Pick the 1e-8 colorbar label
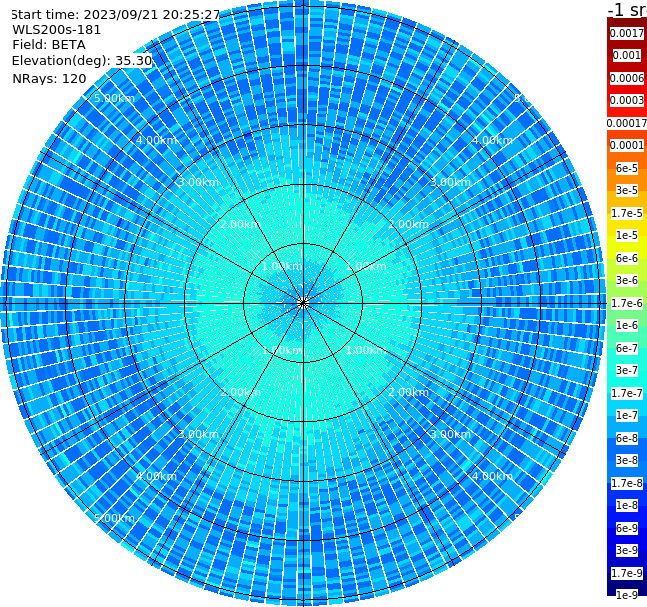647x607 pixels. click(627, 505)
